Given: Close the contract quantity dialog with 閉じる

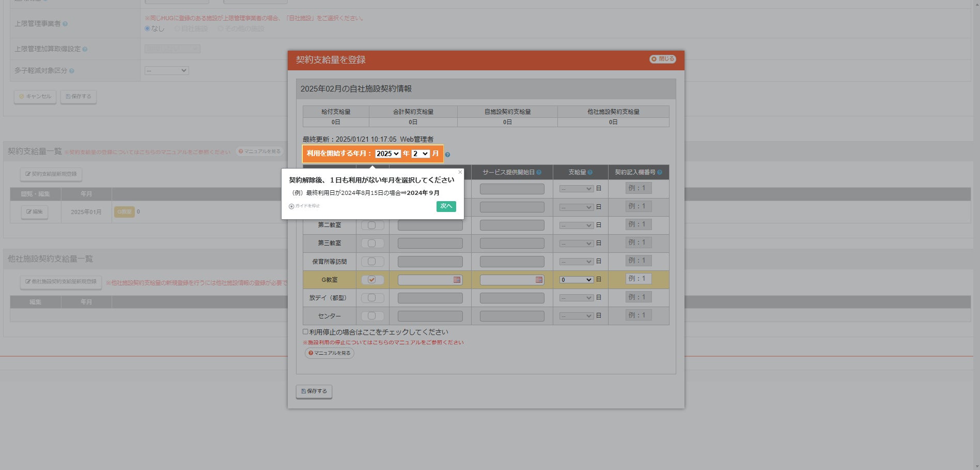Looking at the screenshot, I should pyautogui.click(x=662, y=59).
